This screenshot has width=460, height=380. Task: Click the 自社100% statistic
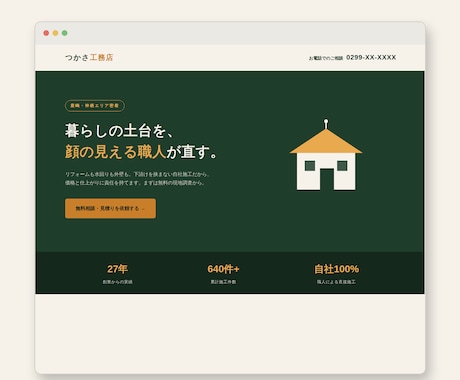pos(336,269)
